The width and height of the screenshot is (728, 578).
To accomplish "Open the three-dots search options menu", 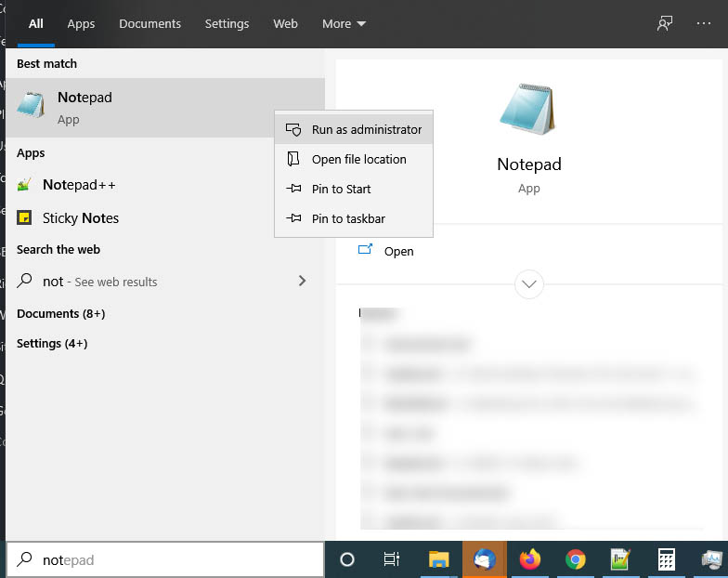I will (703, 23).
